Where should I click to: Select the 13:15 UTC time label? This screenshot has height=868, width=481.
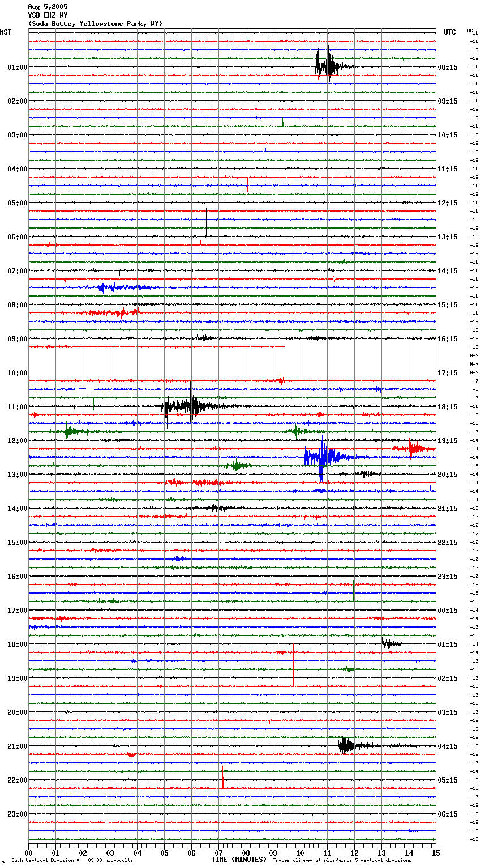[448, 237]
